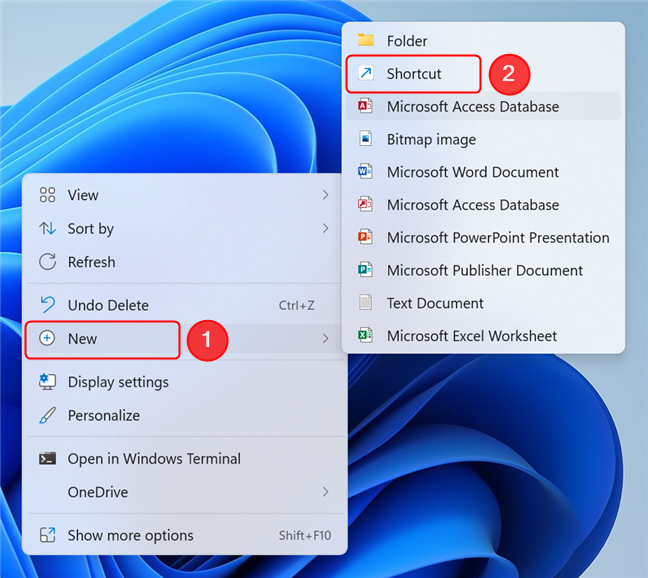Click the Microsoft Word Document icon
Image resolution: width=648 pixels, height=578 pixels.
366,172
